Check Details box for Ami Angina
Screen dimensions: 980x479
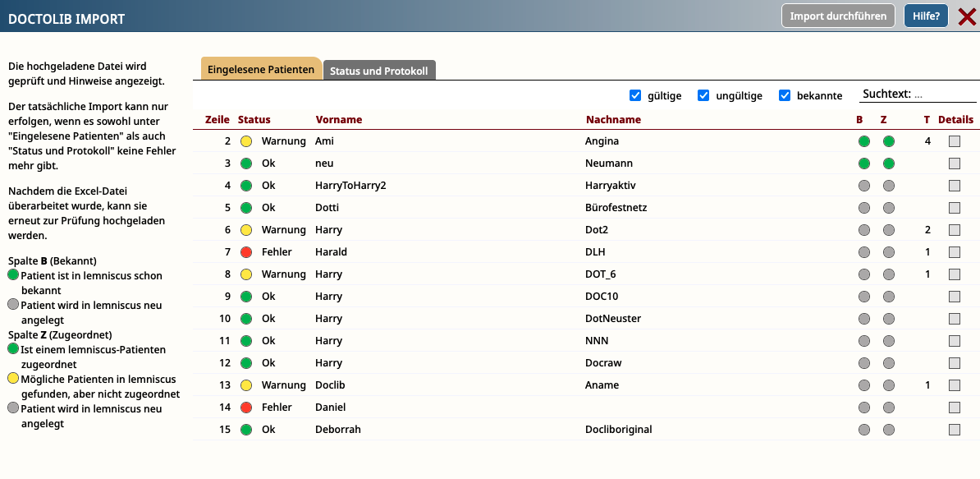click(x=955, y=141)
